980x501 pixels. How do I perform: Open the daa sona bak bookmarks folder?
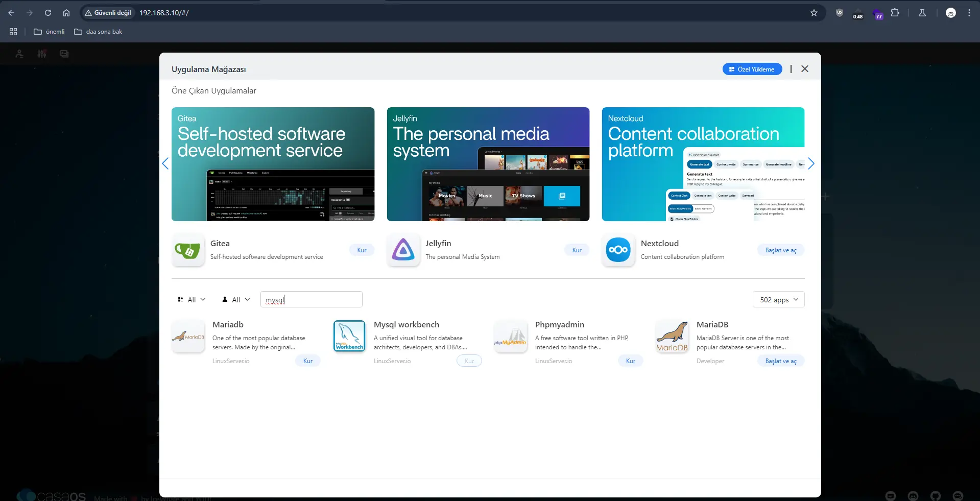coord(98,32)
